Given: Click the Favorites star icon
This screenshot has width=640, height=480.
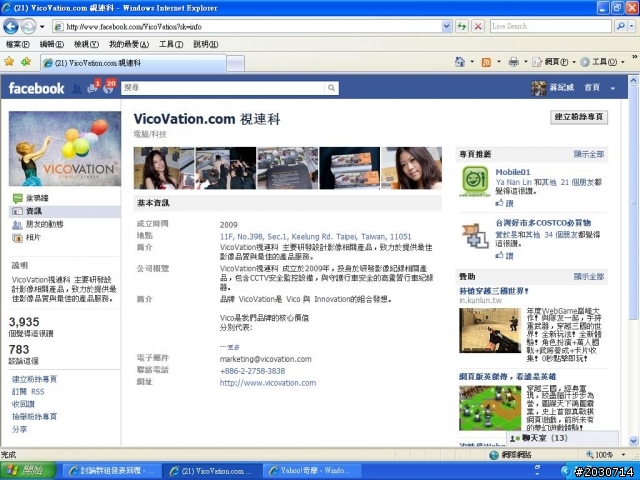Looking at the screenshot, I should point(9,62).
